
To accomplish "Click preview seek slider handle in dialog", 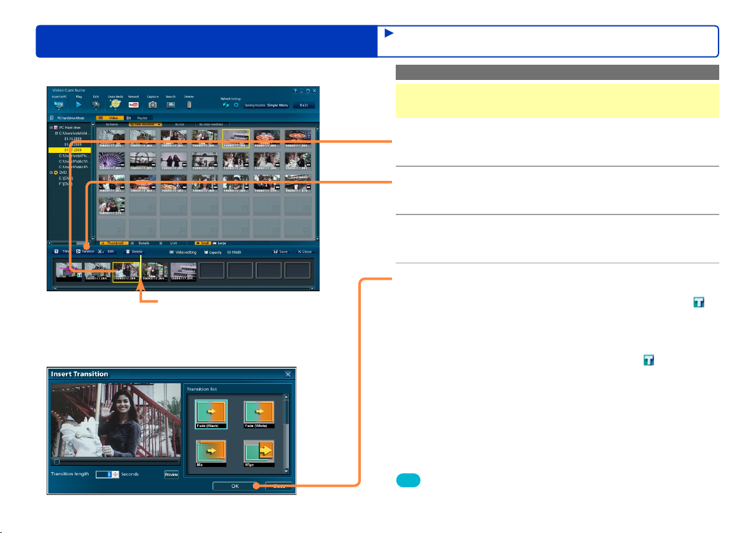I will [x=57, y=461].
